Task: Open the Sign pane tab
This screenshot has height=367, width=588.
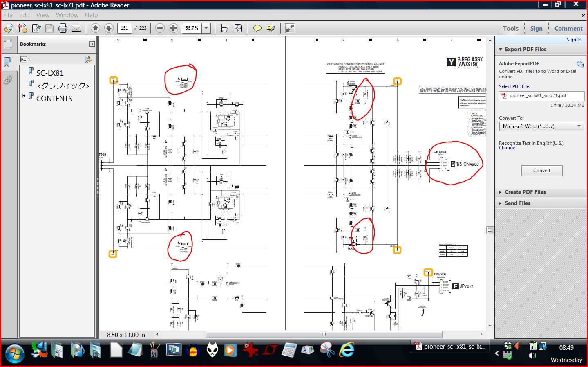Action: click(x=537, y=29)
